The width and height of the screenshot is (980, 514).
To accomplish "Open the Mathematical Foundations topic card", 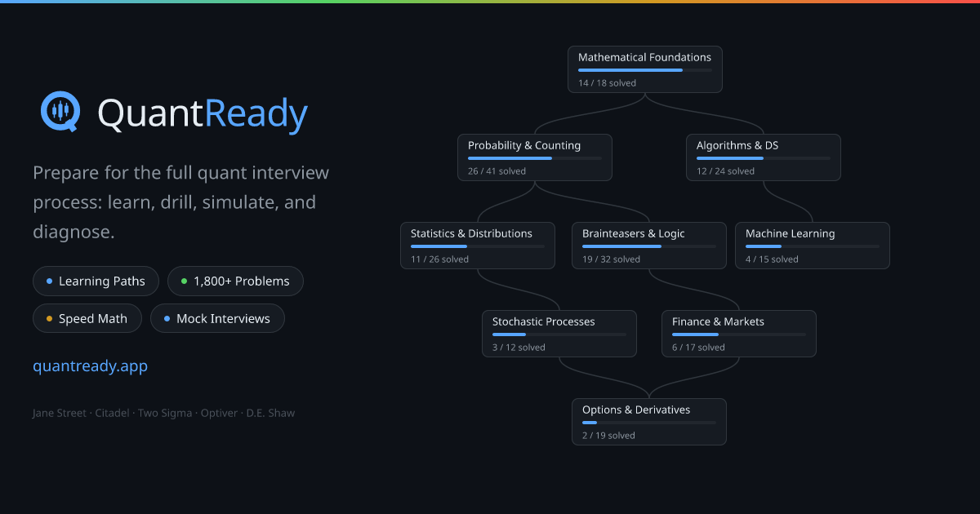I will click(x=645, y=69).
